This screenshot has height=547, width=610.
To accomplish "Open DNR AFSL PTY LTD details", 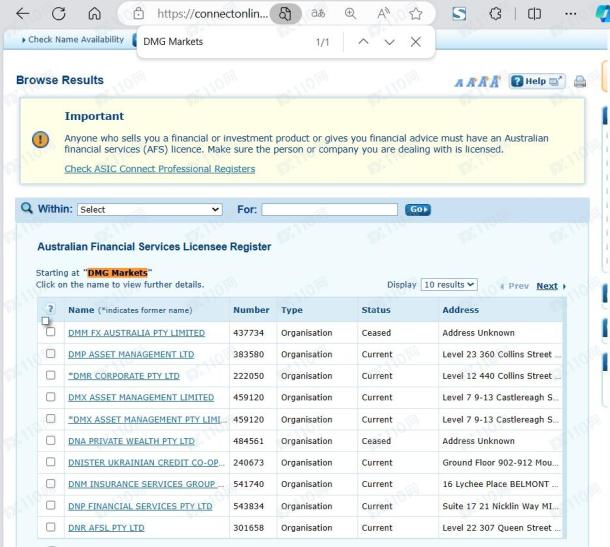I will pyautogui.click(x=106, y=528).
